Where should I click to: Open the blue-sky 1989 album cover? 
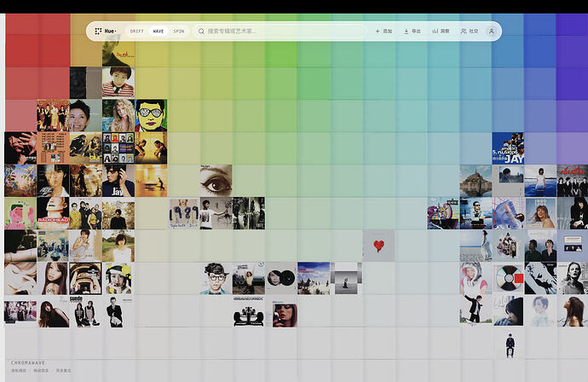(x=540, y=213)
